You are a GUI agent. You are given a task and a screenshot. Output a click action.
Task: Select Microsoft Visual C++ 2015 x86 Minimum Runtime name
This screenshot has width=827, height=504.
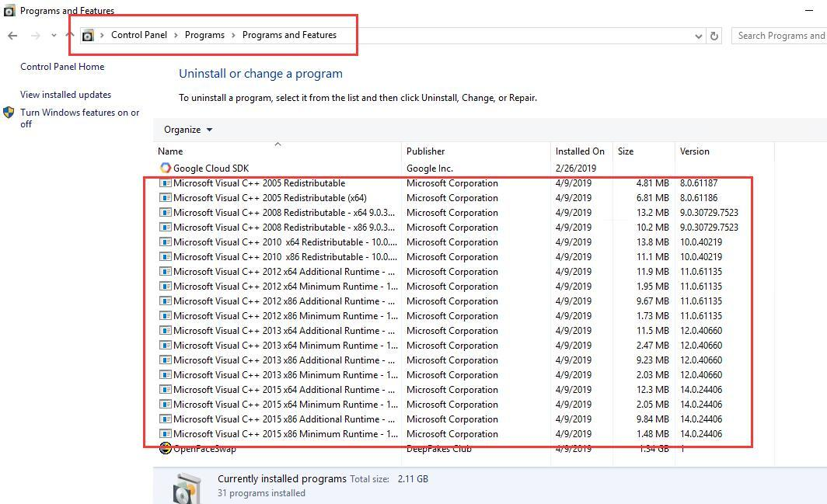click(x=285, y=434)
